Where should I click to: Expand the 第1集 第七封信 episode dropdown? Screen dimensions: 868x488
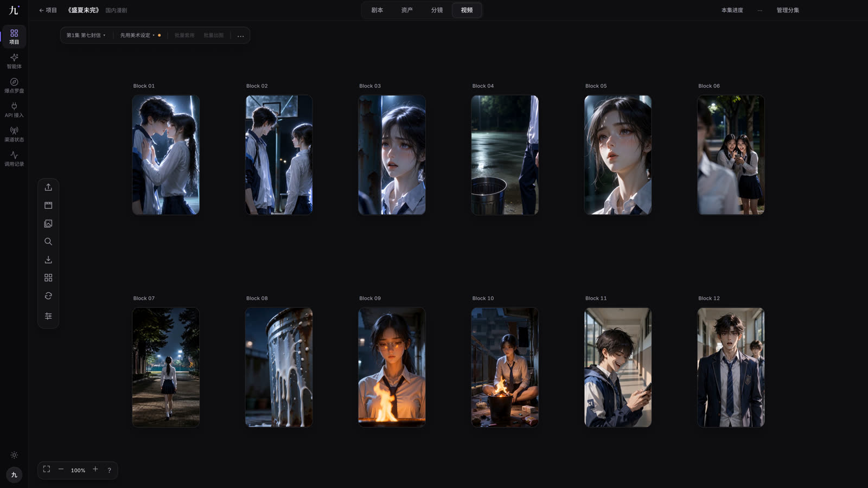coord(86,35)
